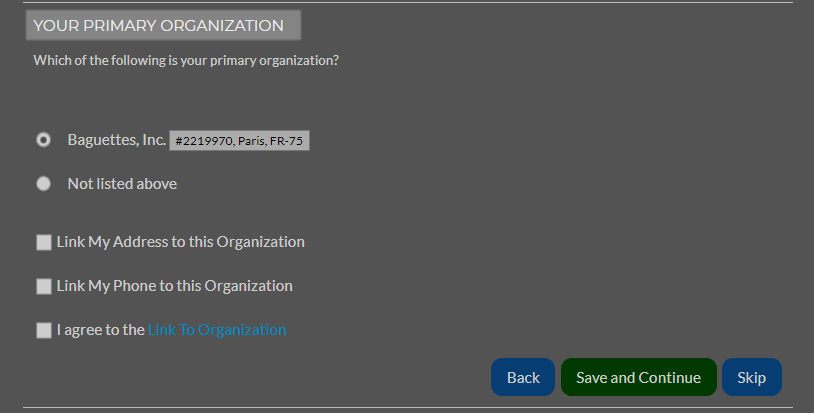Click the word Organization in the blue link
The height and width of the screenshot is (413, 814).
(x=242, y=330)
